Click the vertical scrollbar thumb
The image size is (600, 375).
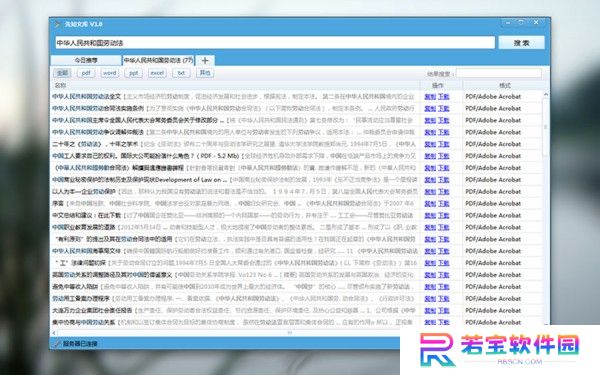pos(546,127)
